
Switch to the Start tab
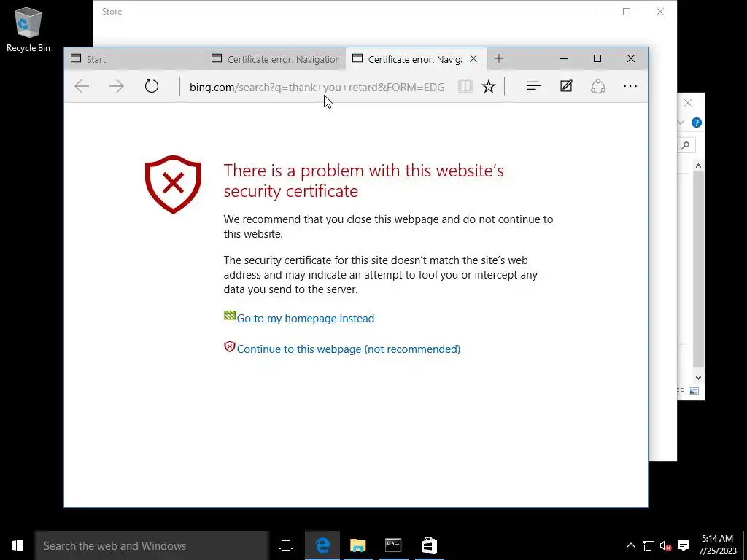click(133, 59)
